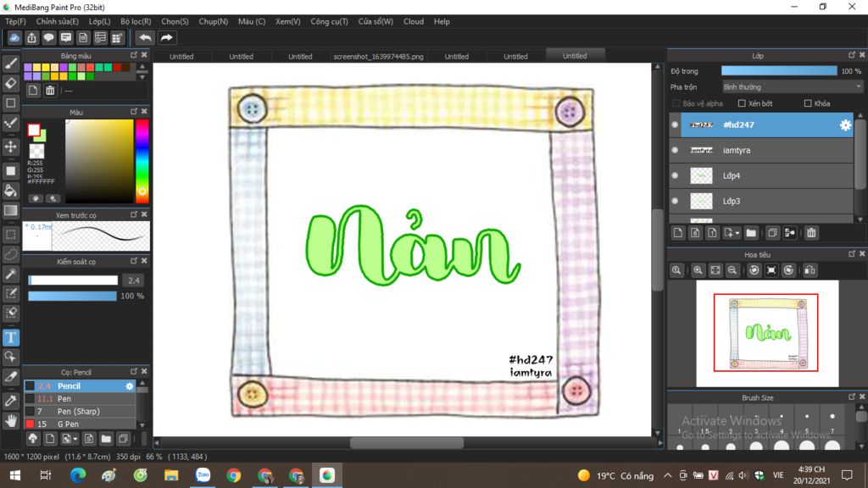Select the Bucket fill tool
868x488 pixels.
pos(10,191)
